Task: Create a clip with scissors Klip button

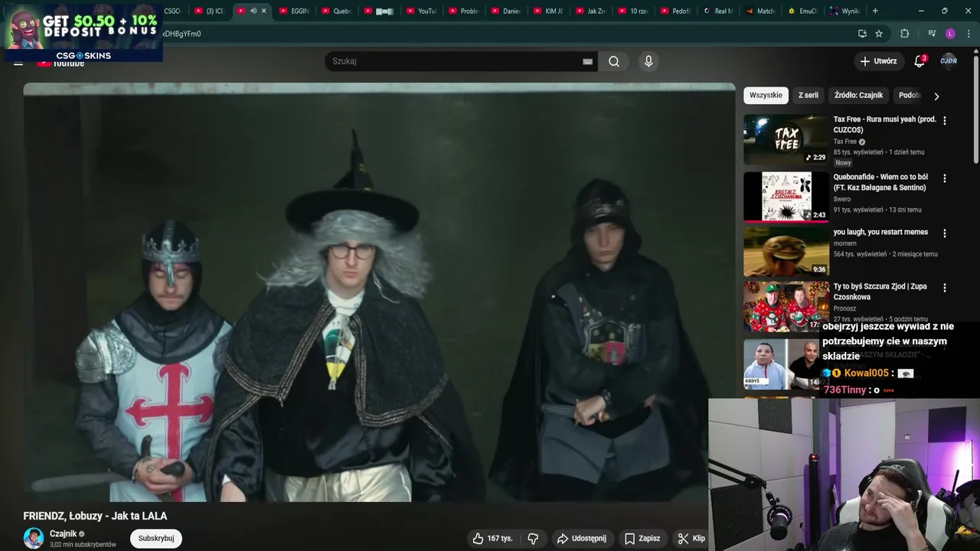Action: click(x=691, y=539)
